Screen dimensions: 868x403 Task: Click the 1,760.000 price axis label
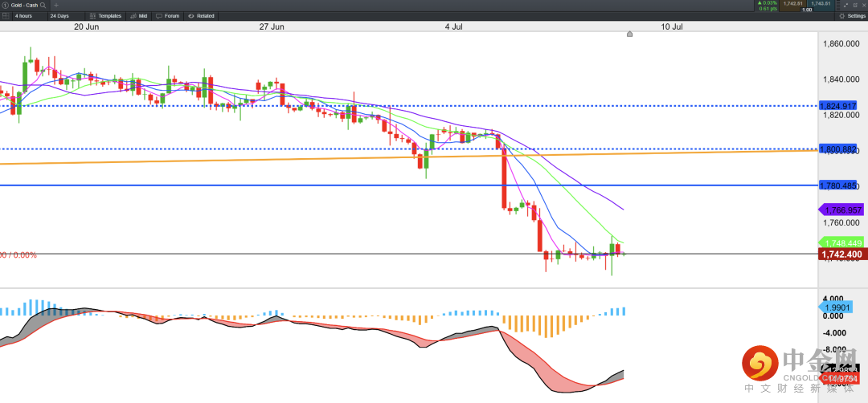(x=841, y=223)
